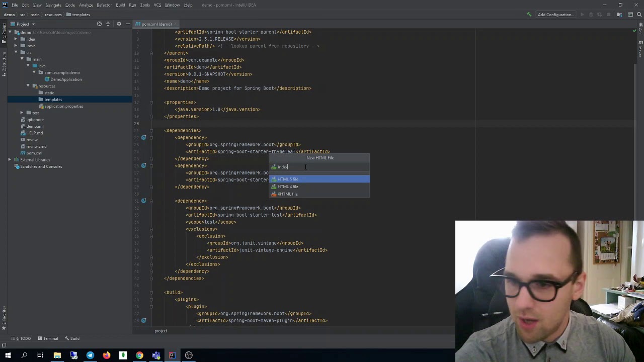Click the file name input field containing index
The image size is (644, 362).
319,167
